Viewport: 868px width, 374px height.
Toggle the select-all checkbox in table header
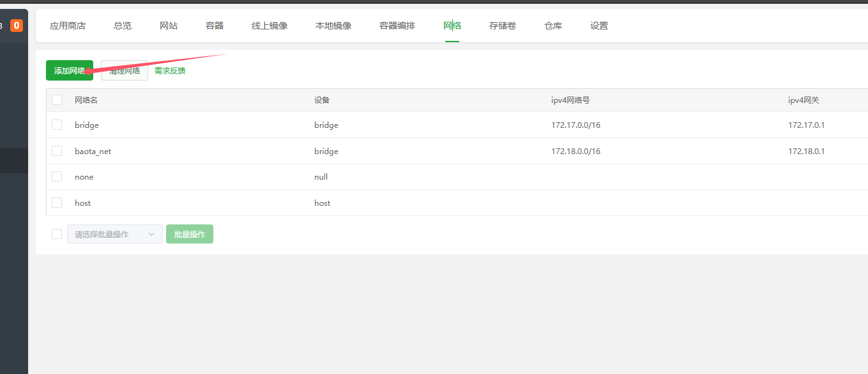point(57,100)
